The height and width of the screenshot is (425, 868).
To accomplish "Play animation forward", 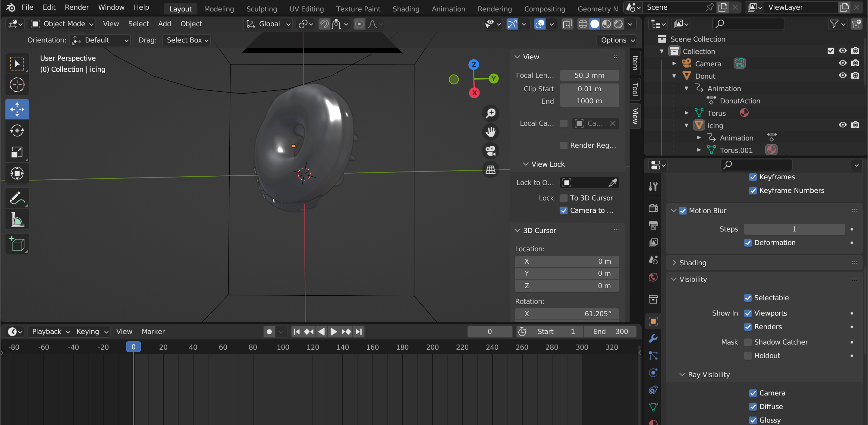I will click(334, 332).
